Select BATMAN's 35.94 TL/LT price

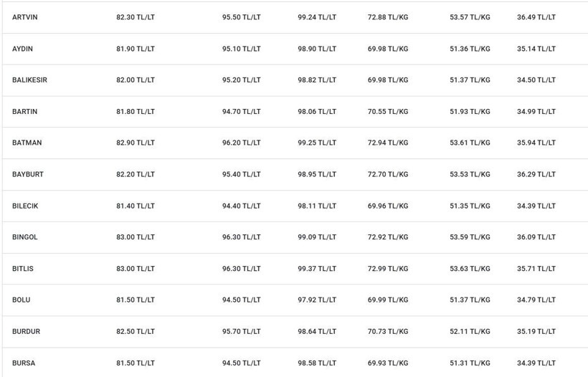coord(536,143)
